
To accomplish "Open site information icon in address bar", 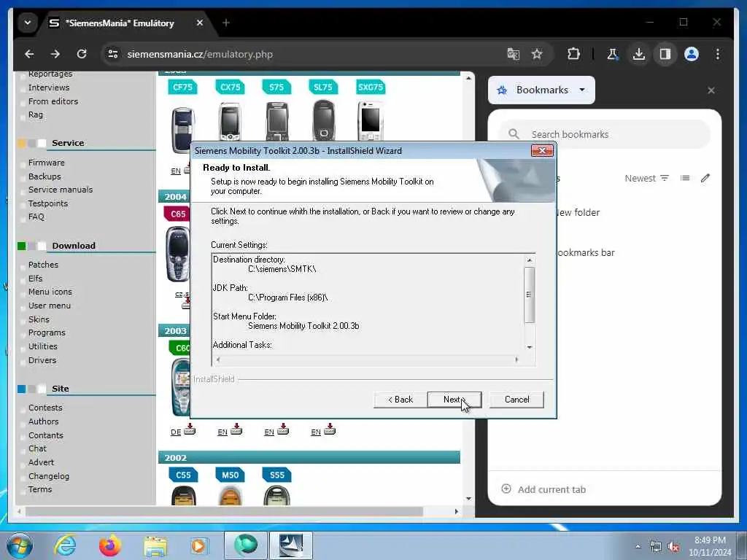I will (x=113, y=54).
